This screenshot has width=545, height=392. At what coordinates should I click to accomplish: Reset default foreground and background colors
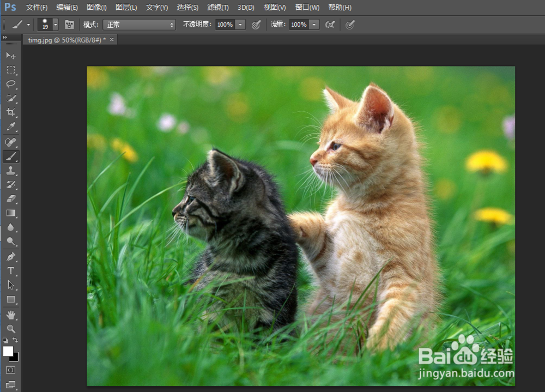5,341
